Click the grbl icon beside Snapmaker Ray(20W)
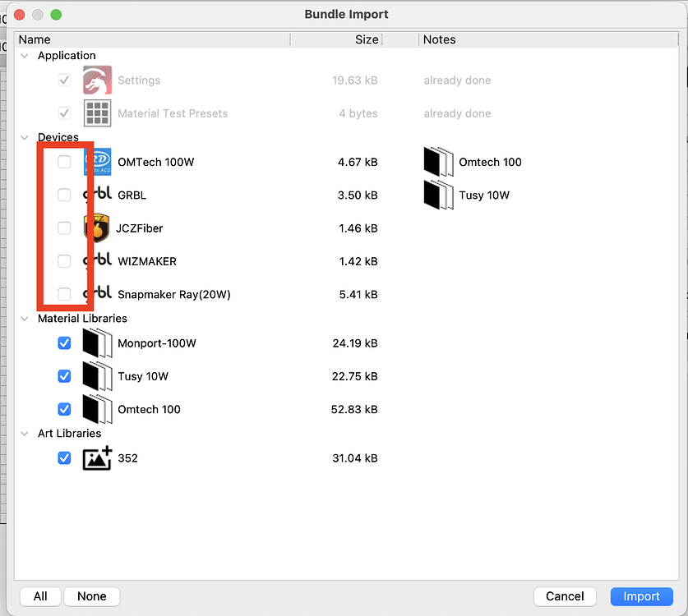The width and height of the screenshot is (688, 616). tap(98, 294)
